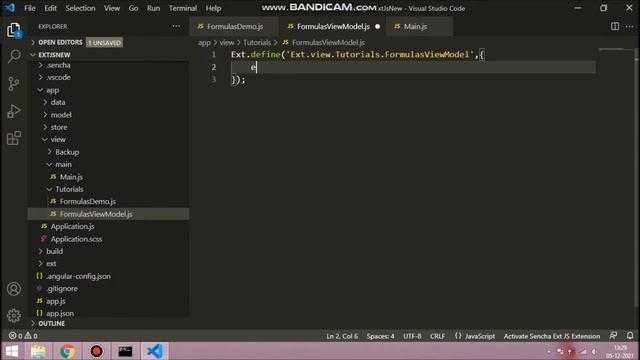Screen dimensions: 640x360
Task: Open Chrome from the taskbar
Action: [x=67, y=351]
